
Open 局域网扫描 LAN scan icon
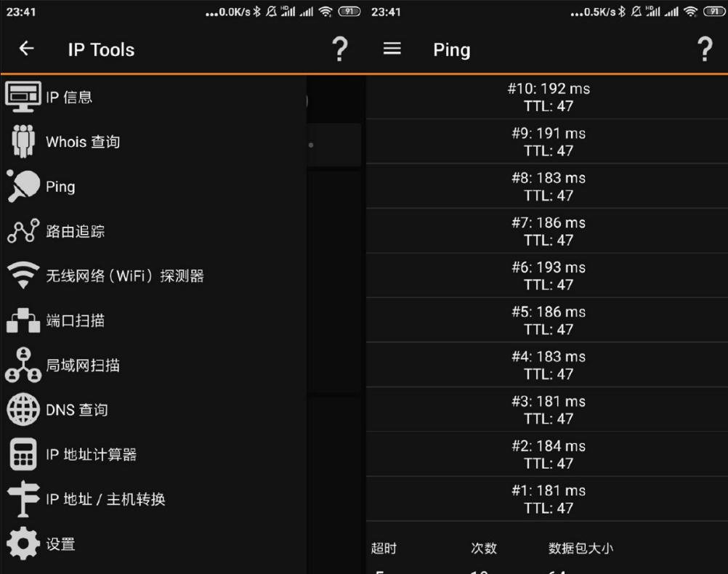pos(23,365)
